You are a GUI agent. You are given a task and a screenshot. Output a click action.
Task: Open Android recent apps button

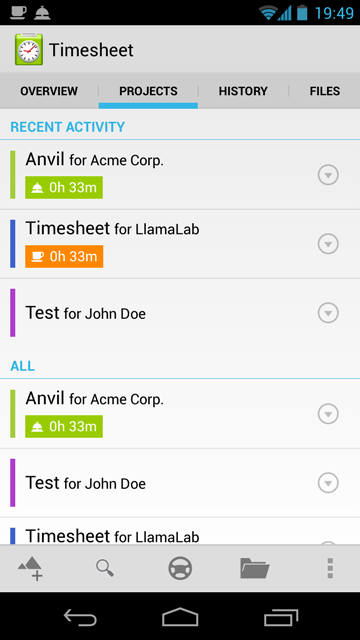280,617
